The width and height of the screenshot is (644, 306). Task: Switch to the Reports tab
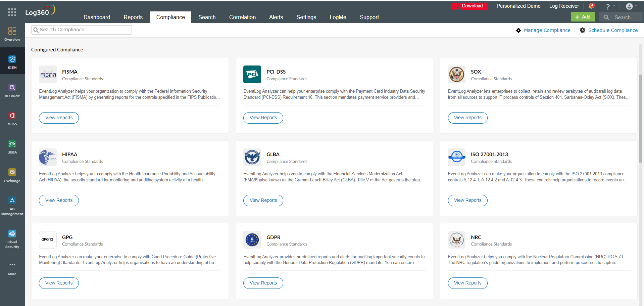133,17
